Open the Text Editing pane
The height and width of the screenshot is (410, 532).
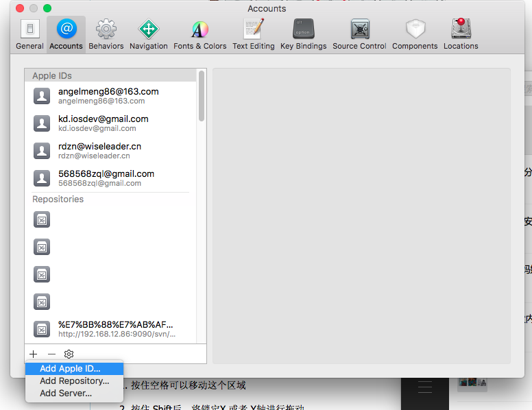coord(254,34)
